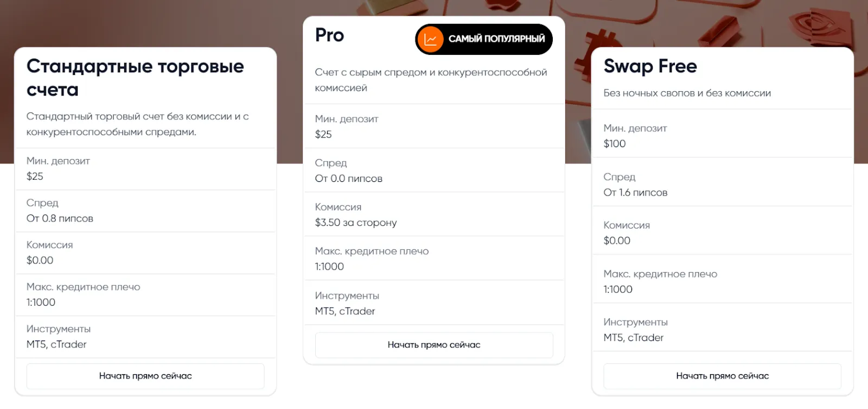Select the Swap Free card title
The width and height of the screenshot is (868, 409).
(650, 66)
